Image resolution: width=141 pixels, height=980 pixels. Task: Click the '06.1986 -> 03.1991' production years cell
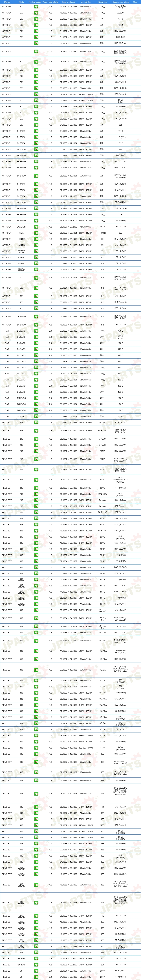[68, 233]
